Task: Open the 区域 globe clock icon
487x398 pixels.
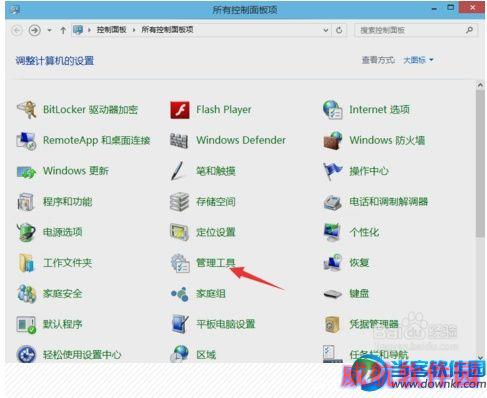Action: [179, 354]
